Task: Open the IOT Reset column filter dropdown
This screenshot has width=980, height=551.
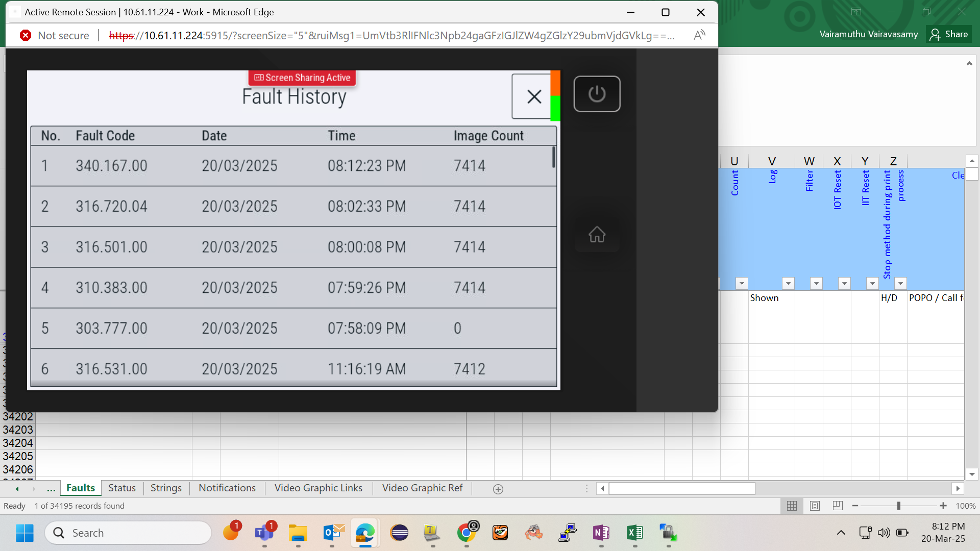Action: pyautogui.click(x=844, y=283)
